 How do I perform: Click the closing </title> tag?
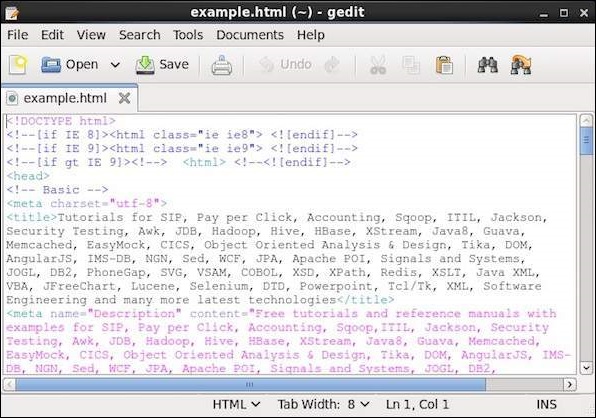pos(366,300)
